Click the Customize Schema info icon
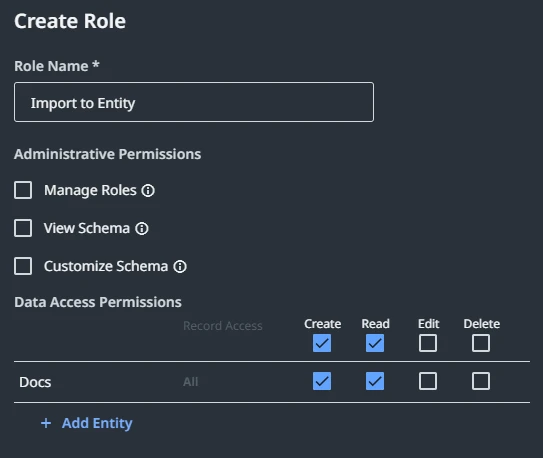The width and height of the screenshot is (543, 458). click(x=180, y=267)
